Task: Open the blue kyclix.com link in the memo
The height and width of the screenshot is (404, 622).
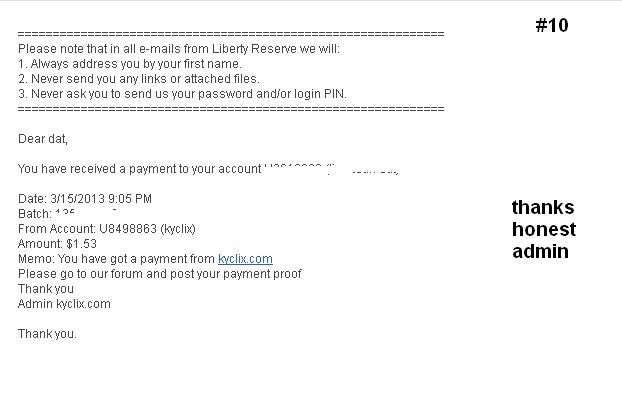Action: coord(245,259)
